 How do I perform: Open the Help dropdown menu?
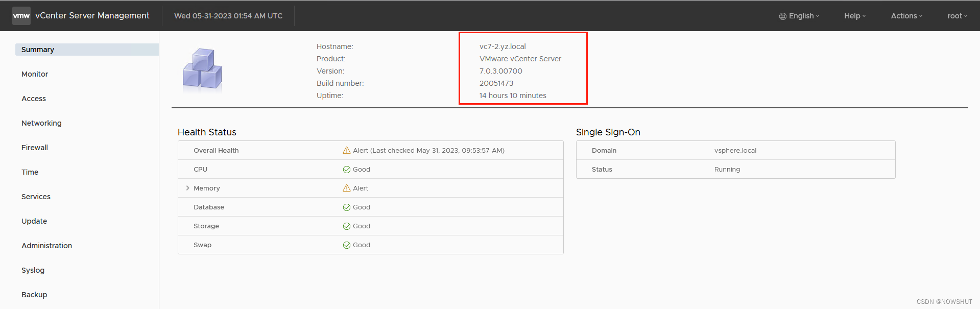[x=855, y=16]
